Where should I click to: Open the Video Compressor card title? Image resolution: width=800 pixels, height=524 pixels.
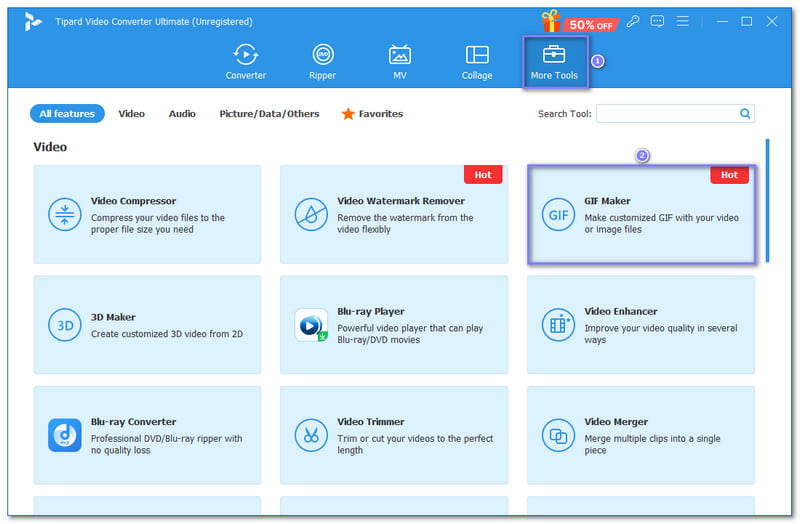pos(133,201)
